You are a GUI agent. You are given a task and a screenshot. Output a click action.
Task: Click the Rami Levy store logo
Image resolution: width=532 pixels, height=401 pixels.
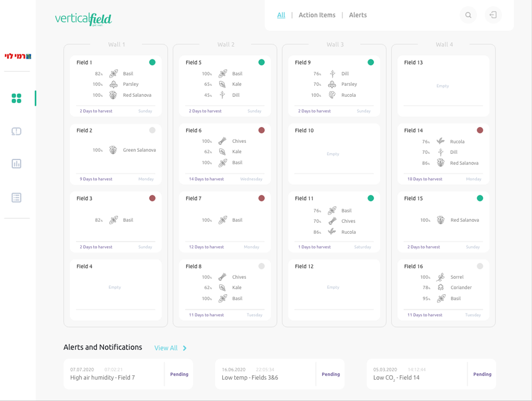point(18,56)
